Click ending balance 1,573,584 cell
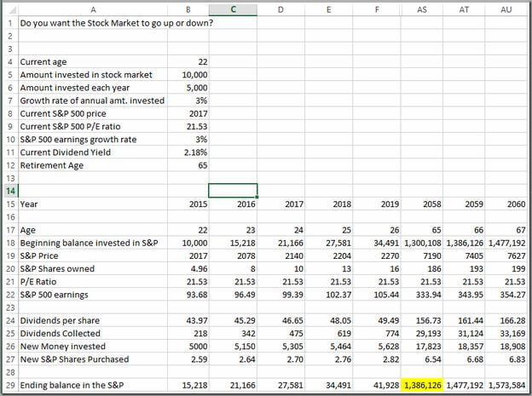The image size is (532, 396). 506,385
